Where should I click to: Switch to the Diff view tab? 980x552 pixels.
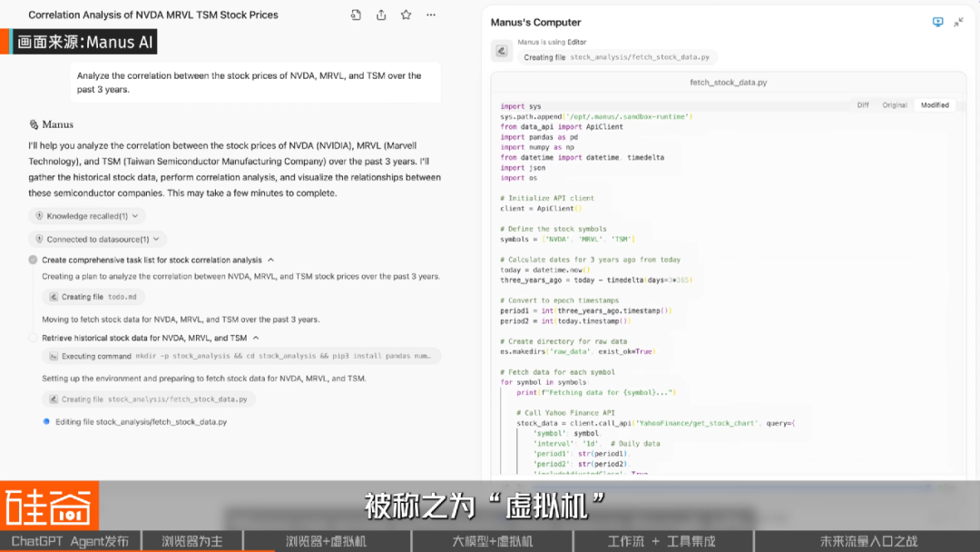[x=863, y=105]
